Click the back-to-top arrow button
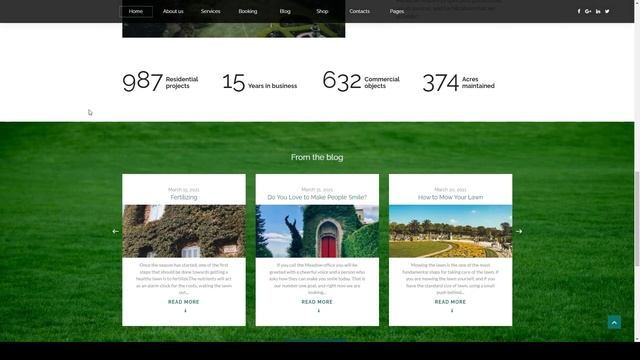Image resolution: width=640 pixels, height=360 pixels. pyautogui.click(x=614, y=322)
